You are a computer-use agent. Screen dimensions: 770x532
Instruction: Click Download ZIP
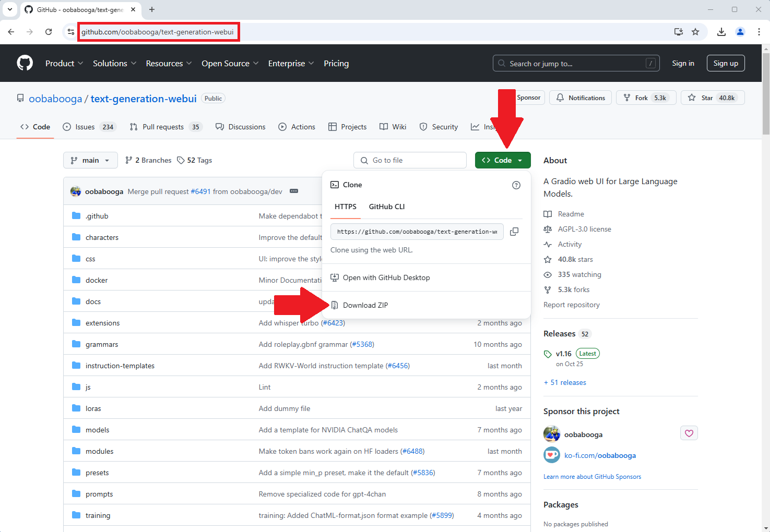coord(365,305)
